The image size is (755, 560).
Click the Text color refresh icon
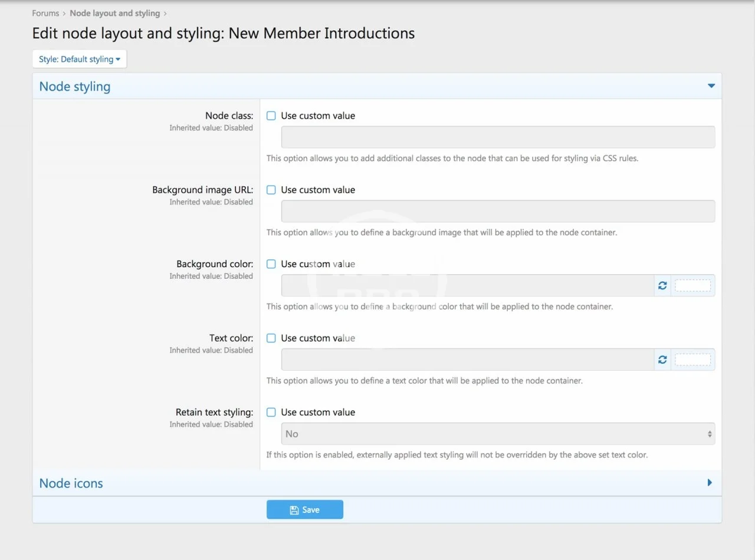(x=662, y=360)
